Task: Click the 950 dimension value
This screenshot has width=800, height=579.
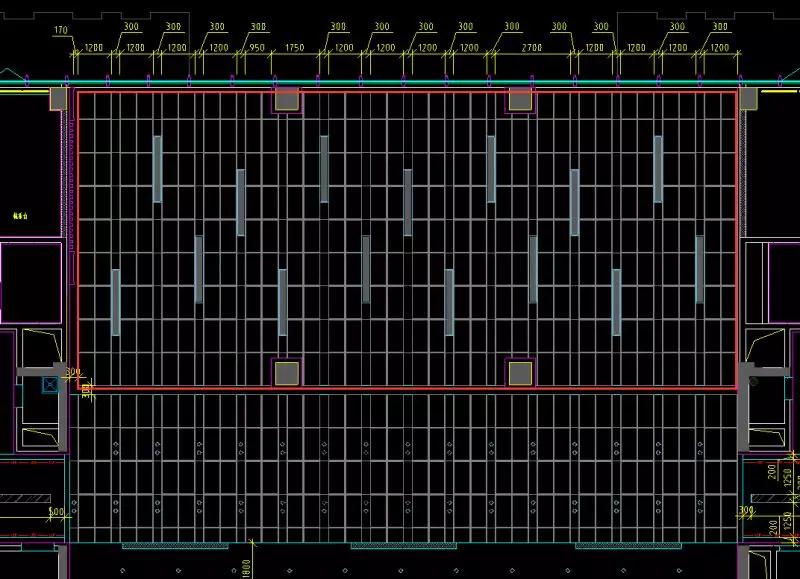Action: point(257,47)
